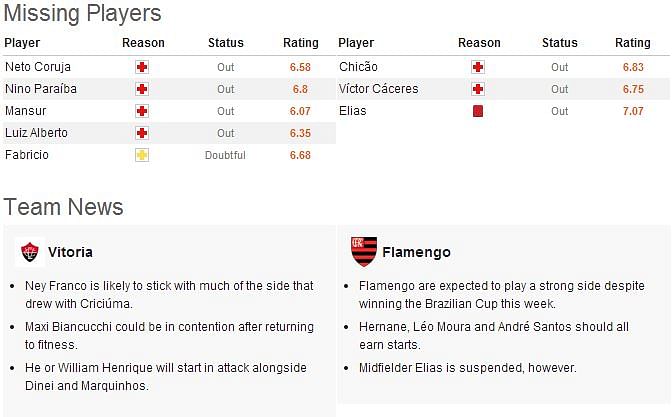Viewport: 672px width, 417px height.
Task: Click the Vitoria team name heading
Action: 70,252
